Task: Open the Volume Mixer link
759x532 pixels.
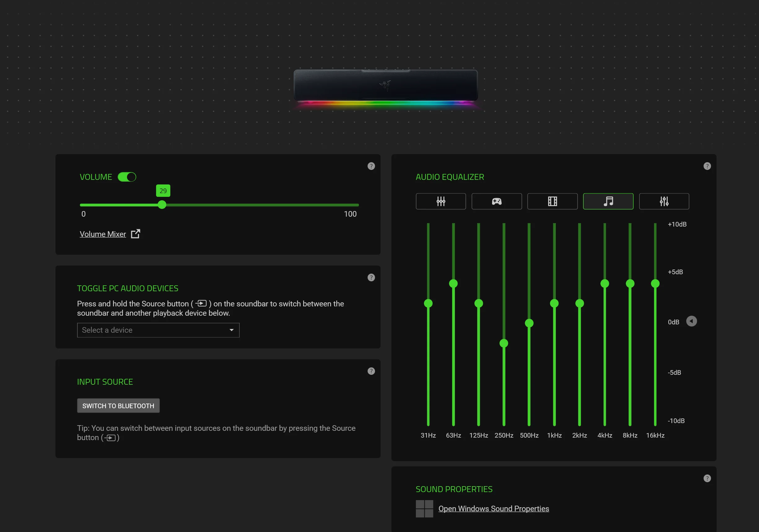Action: [103, 234]
